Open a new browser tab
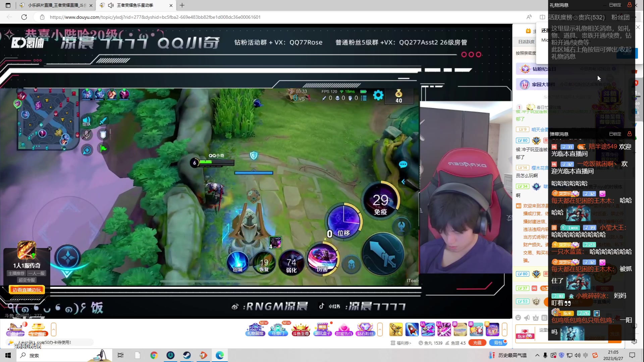This screenshot has height=362, width=644. [182, 5]
